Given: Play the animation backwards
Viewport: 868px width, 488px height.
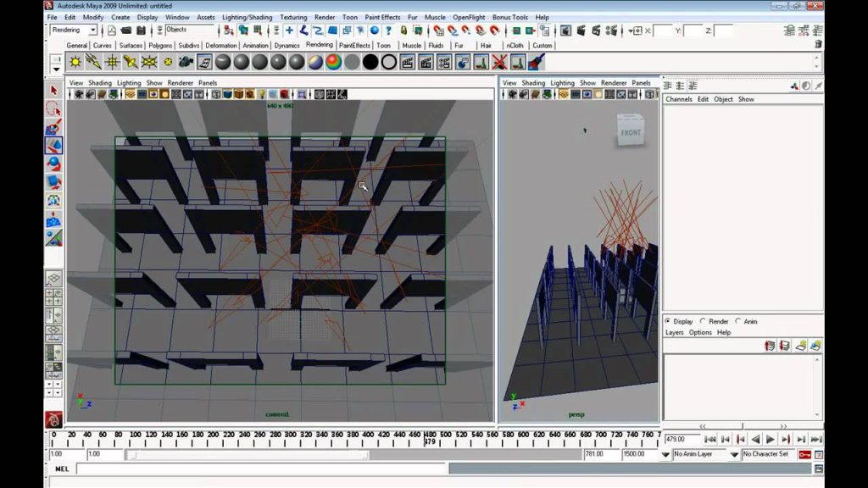Looking at the screenshot, I should (x=755, y=440).
